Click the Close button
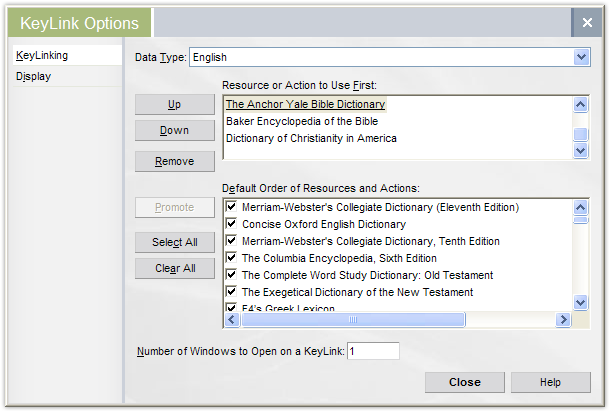The height and width of the screenshot is (412, 610). 465,382
